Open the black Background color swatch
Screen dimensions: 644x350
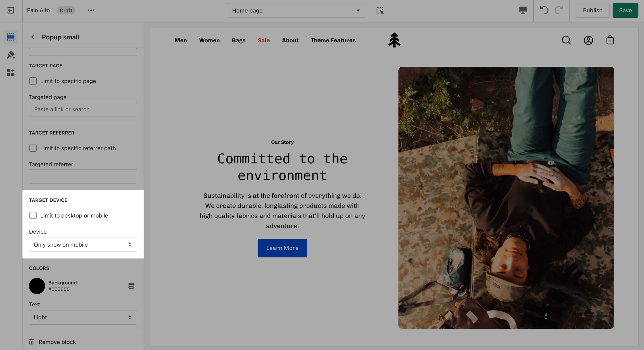tap(37, 286)
